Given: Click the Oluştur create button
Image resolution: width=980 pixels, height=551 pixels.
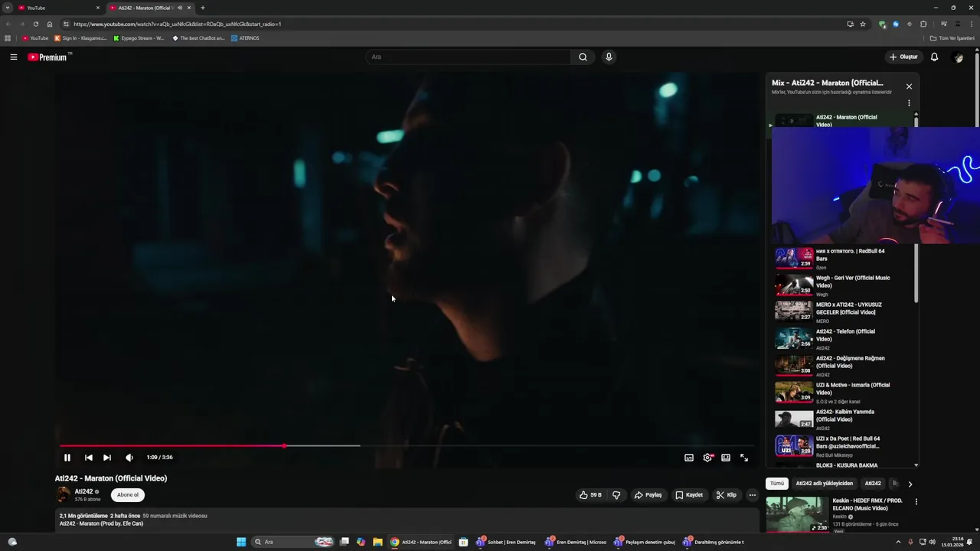Looking at the screenshot, I should (x=903, y=57).
